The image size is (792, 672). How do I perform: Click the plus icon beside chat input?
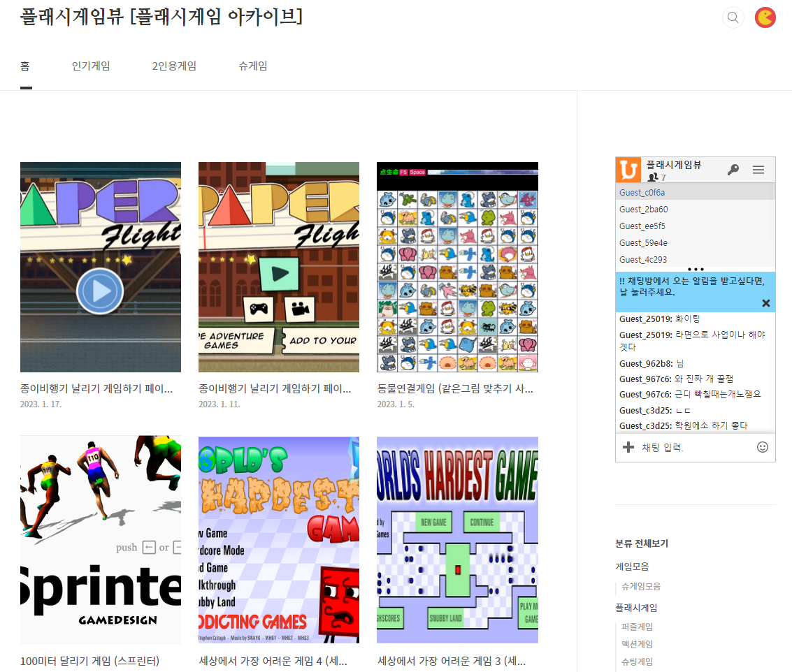click(x=628, y=447)
